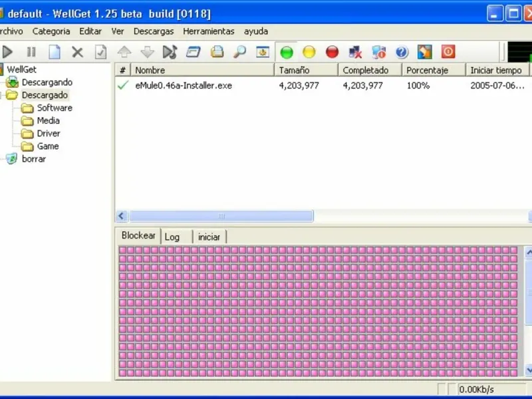Click the green circle speed button

click(x=287, y=53)
